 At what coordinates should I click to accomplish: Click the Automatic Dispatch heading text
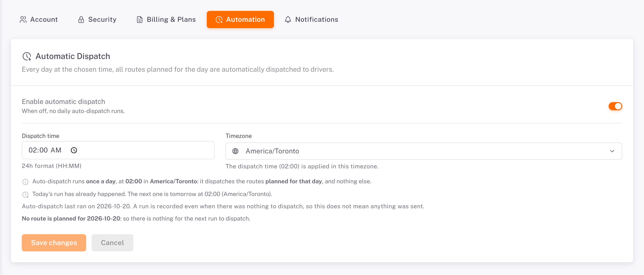click(x=73, y=56)
